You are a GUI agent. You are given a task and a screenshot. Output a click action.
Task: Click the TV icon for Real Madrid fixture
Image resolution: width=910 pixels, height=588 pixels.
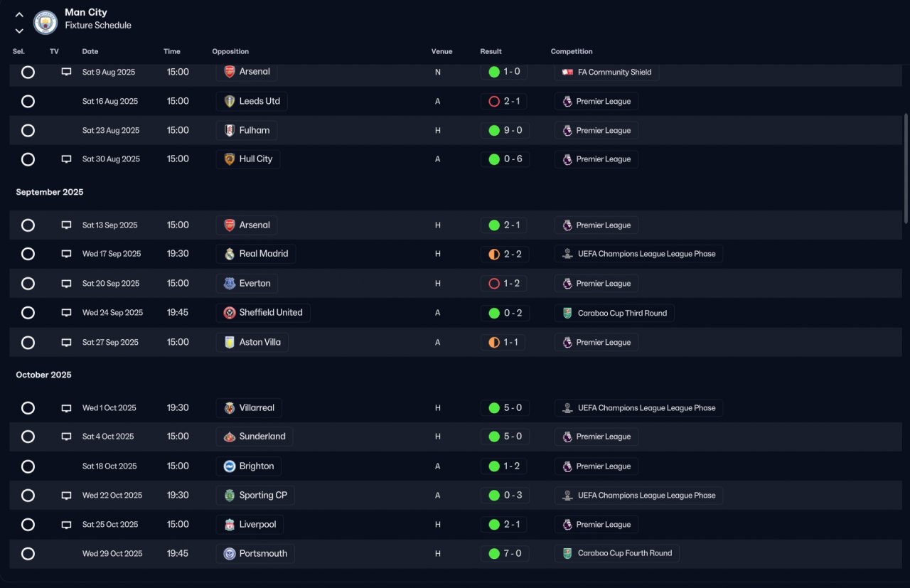point(66,254)
